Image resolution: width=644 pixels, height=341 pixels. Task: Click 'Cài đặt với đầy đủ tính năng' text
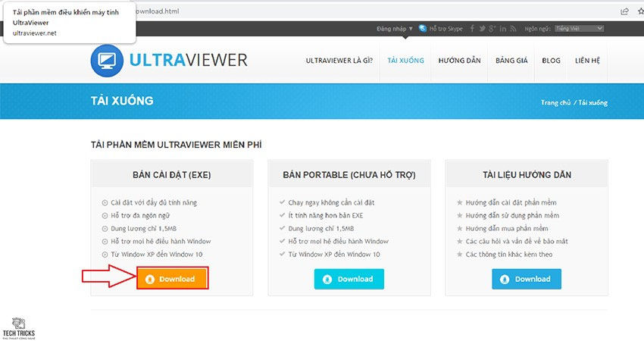click(x=154, y=202)
